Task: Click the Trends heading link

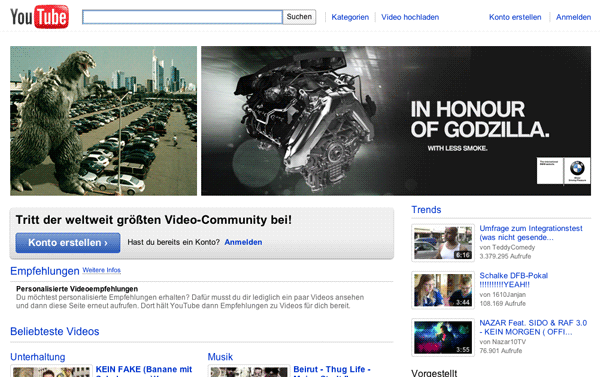Action: [x=426, y=210]
